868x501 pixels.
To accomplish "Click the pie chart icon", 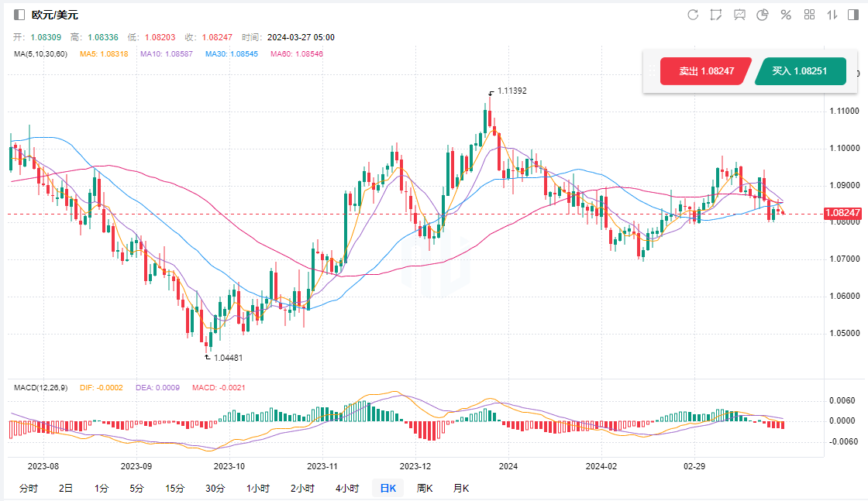I will [763, 15].
